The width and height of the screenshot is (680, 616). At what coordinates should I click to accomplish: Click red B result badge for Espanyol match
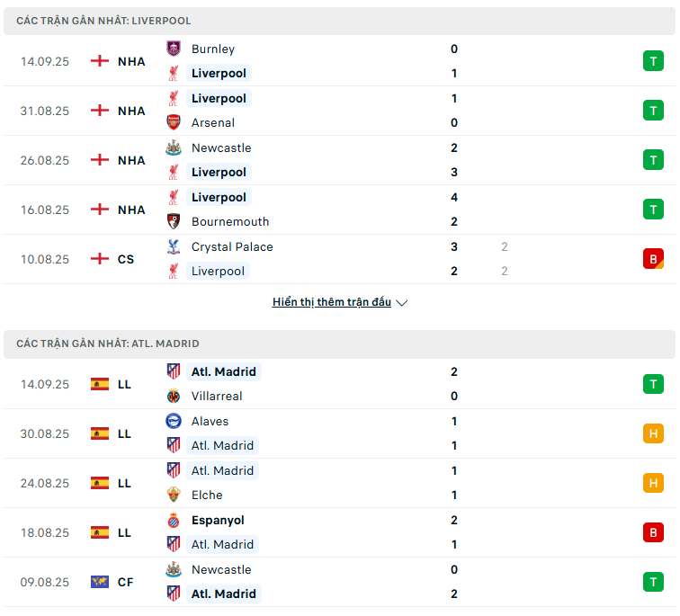pos(653,533)
